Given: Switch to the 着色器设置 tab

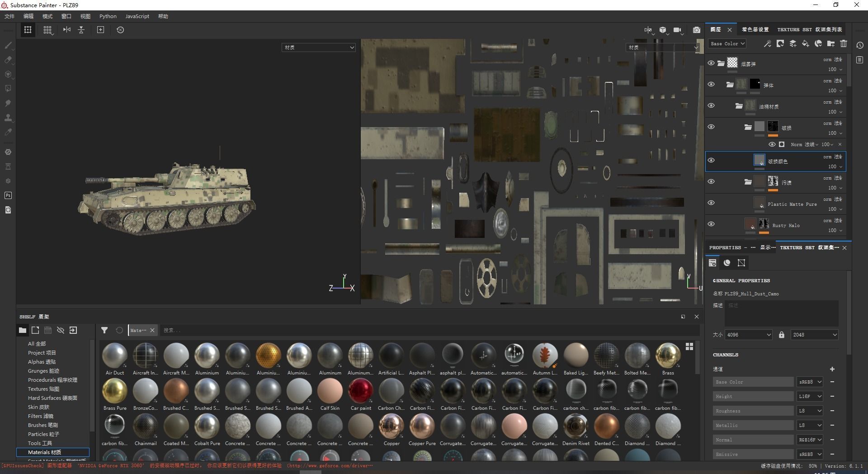Looking at the screenshot, I should coord(755,29).
